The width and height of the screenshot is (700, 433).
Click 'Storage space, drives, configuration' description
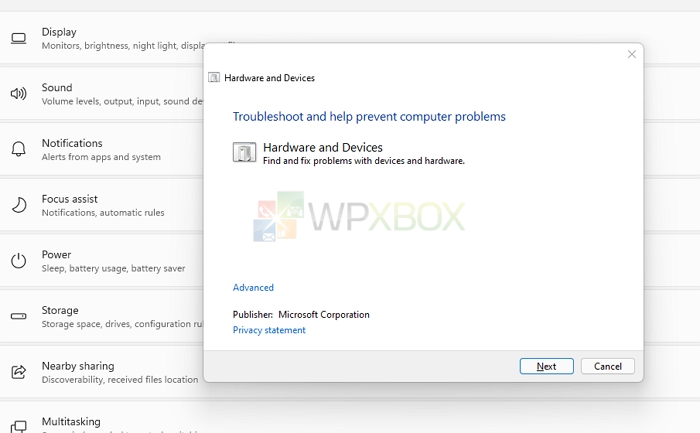(122, 324)
